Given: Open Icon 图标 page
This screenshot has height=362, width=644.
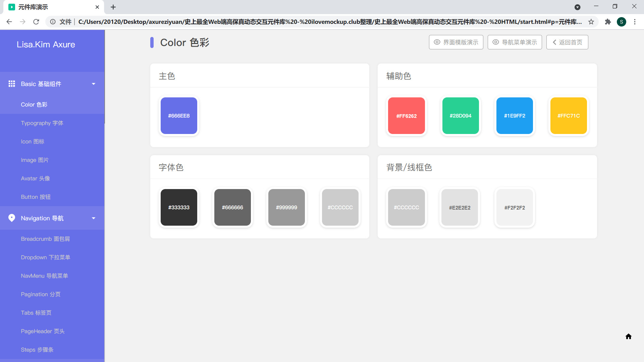Looking at the screenshot, I should click(x=52, y=142).
